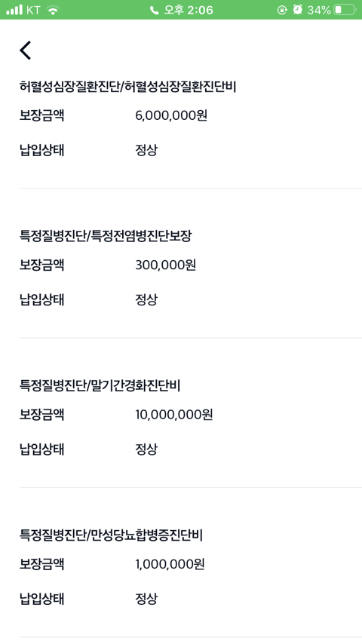
Task: Tap the rotation lock status icon
Action: [282, 10]
